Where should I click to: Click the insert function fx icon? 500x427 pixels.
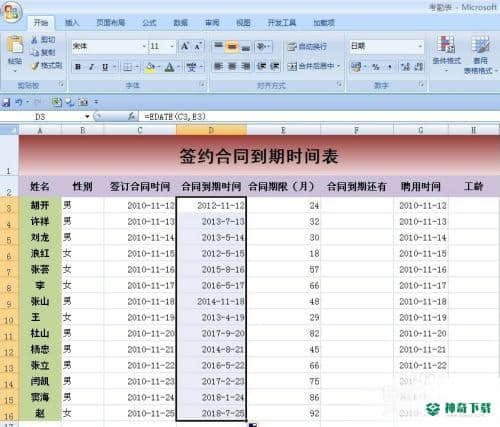coord(132,116)
